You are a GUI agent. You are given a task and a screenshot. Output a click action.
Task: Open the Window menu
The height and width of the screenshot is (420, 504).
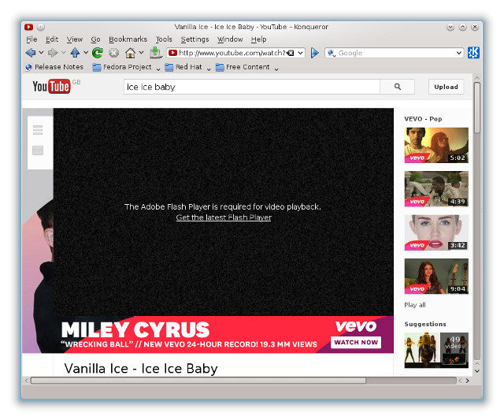pos(230,39)
